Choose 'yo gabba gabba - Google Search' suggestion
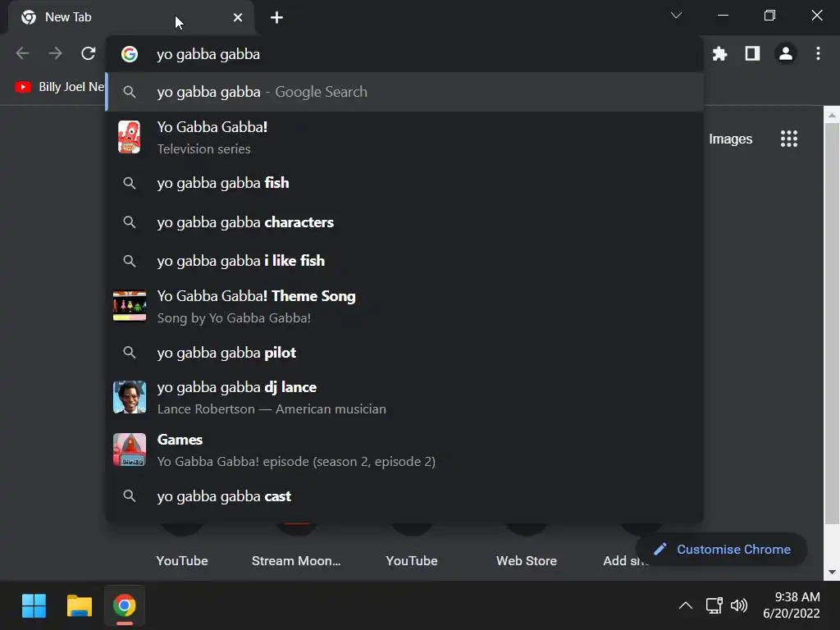840x630 pixels. click(x=404, y=92)
